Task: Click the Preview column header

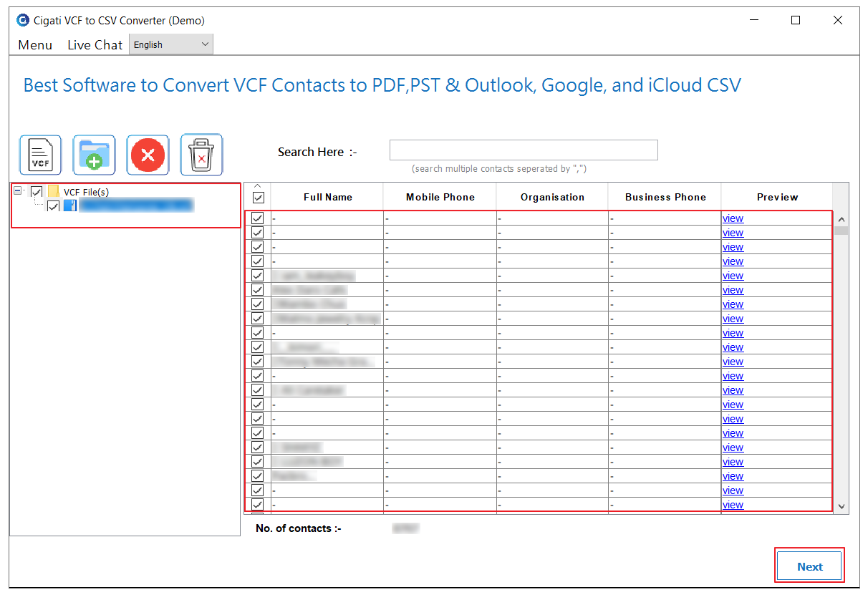Action: click(x=777, y=197)
